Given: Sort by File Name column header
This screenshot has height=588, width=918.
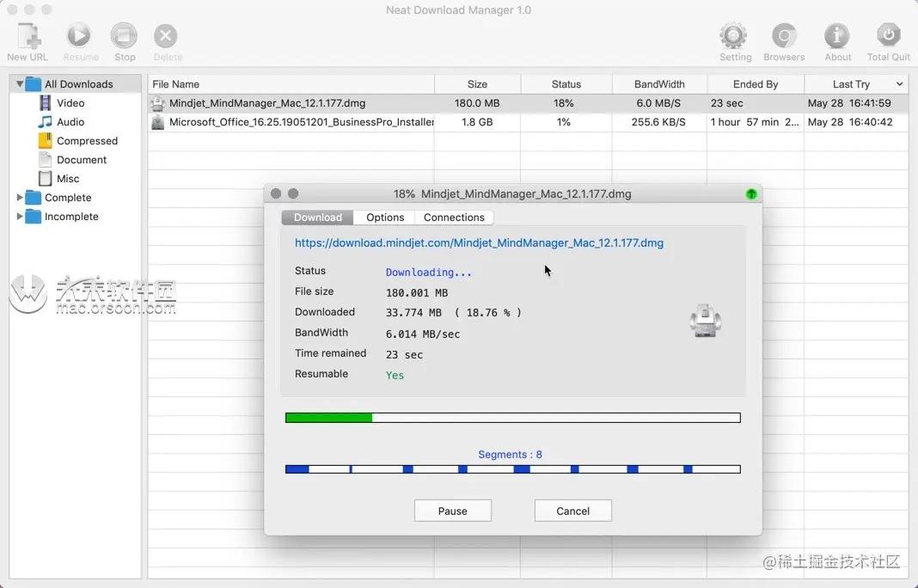Looking at the screenshot, I should click(291, 84).
